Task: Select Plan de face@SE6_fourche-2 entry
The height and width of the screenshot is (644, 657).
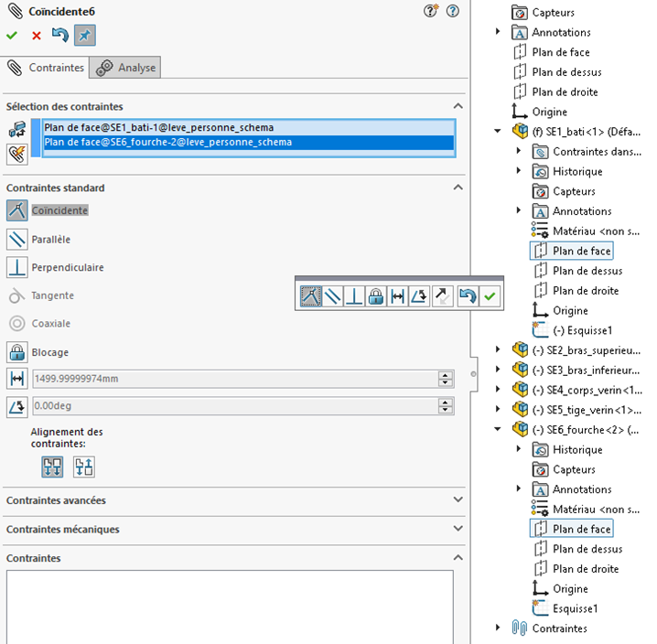Action: [x=249, y=143]
